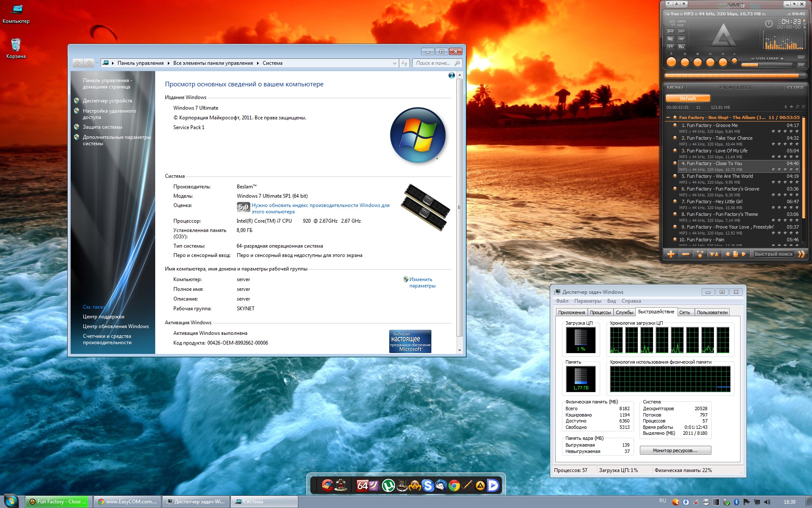Toggle A-B repeat in AIMP
This screenshot has height=508, width=812.
(x=670, y=32)
